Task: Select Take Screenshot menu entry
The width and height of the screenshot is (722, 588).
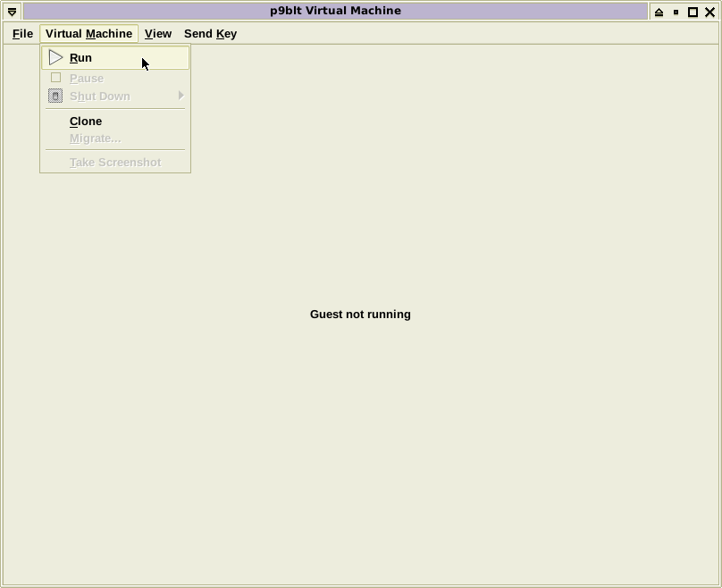Action: 115,163
